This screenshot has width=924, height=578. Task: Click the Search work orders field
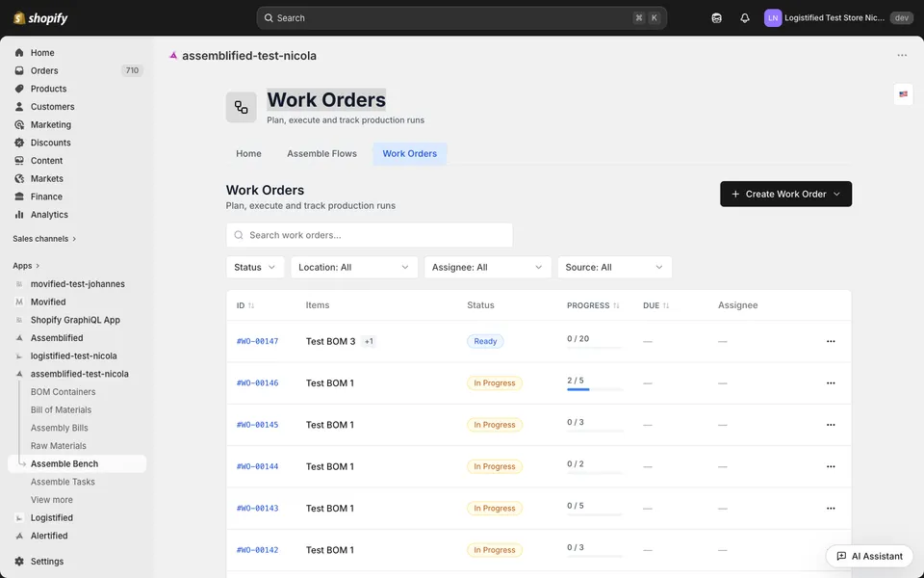[x=370, y=235]
